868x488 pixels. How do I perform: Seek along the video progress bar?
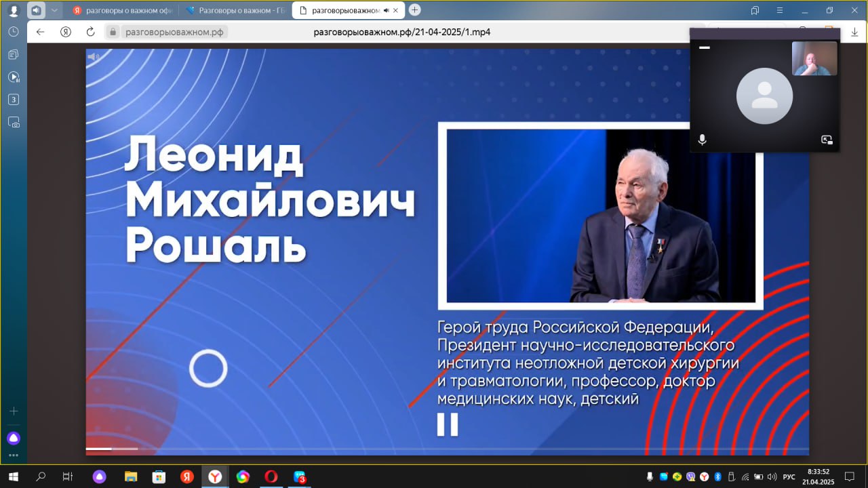447,449
